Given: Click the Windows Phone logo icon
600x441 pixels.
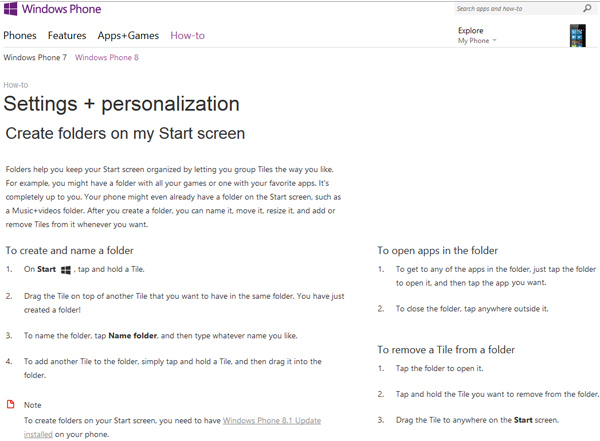Looking at the screenshot, I should pyautogui.click(x=10, y=9).
